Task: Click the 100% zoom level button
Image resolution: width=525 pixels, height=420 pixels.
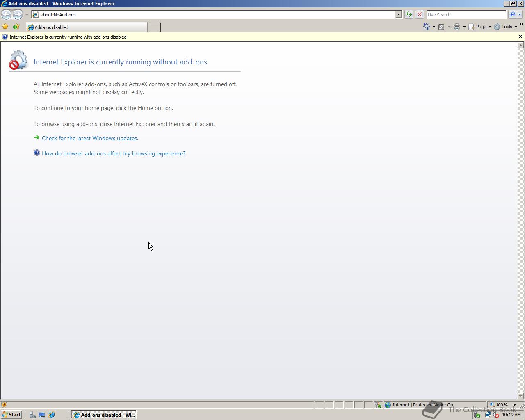Action: (x=499, y=405)
